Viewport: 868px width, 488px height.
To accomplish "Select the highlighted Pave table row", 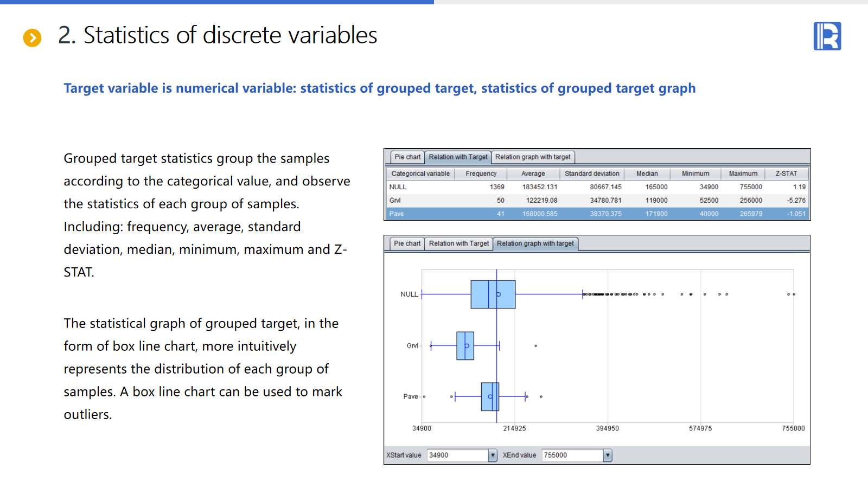I will coord(597,214).
